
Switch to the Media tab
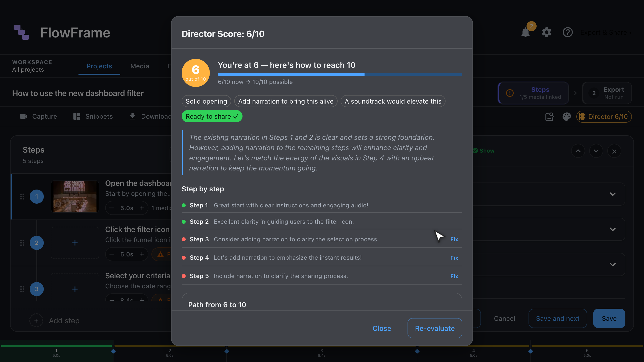140,66
